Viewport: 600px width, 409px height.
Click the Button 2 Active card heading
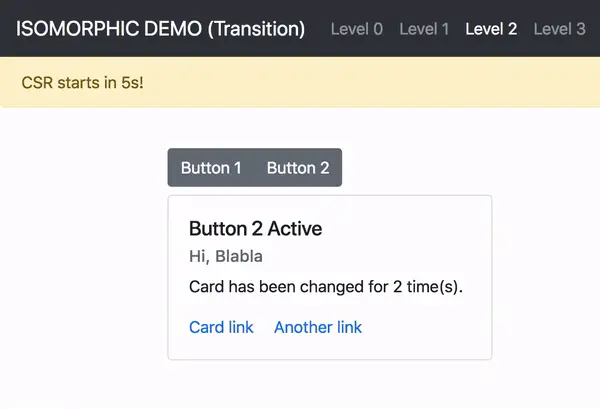[x=255, y=229]
